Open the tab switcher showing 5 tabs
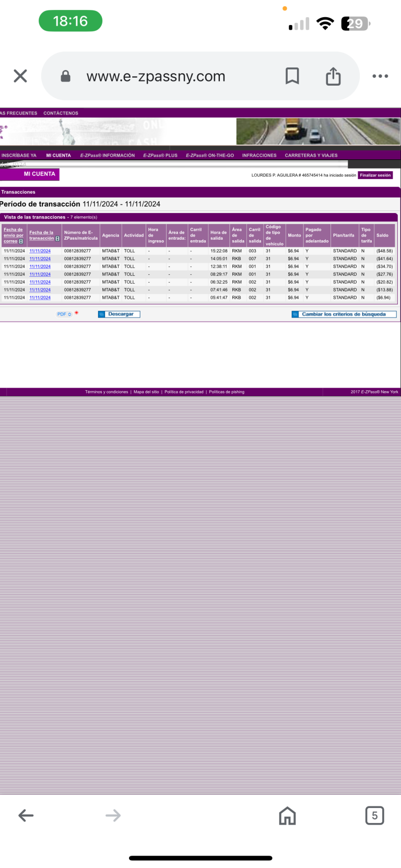401x868 pixels. tap(374, 815)
